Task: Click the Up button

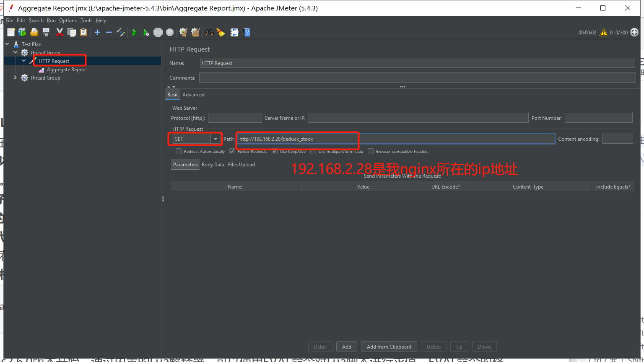Action: [459, 346]
